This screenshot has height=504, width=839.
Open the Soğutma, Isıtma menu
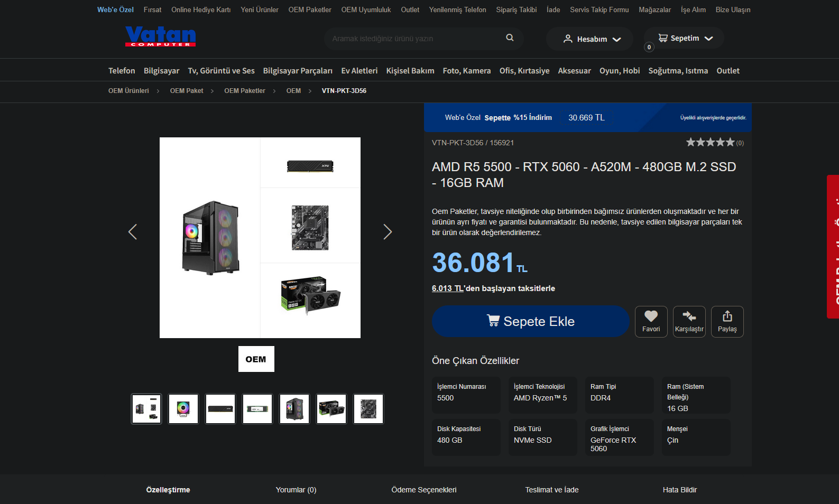click(x=678, y=71)
